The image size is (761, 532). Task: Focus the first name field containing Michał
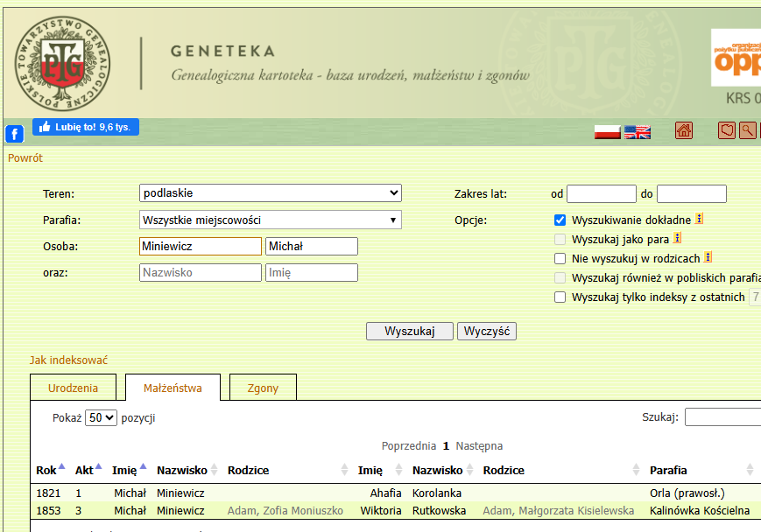coord(312,247)
